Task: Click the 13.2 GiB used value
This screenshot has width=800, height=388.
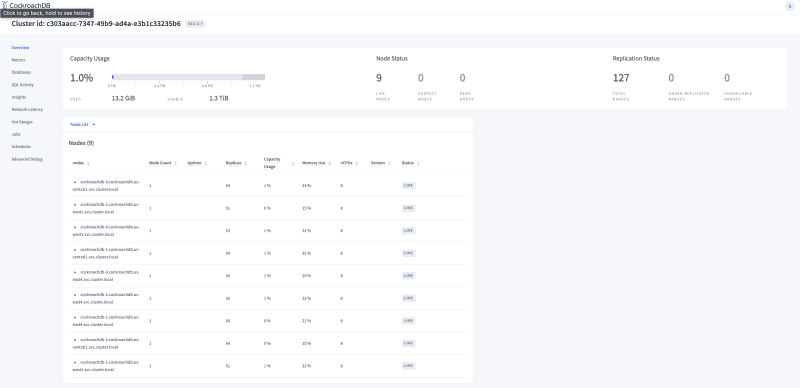Action: pyautogui.click(x=123, y=98)
